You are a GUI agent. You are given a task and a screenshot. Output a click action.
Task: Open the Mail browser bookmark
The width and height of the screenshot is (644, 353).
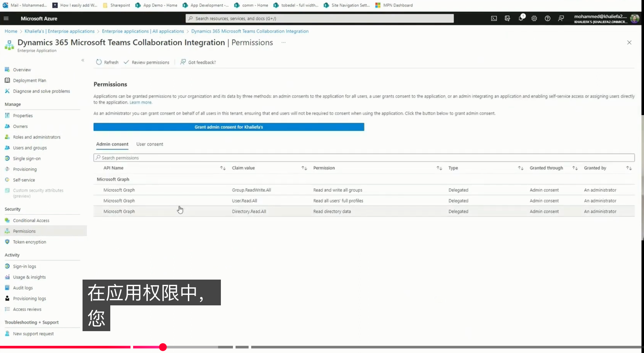click(x=25, y=5)
